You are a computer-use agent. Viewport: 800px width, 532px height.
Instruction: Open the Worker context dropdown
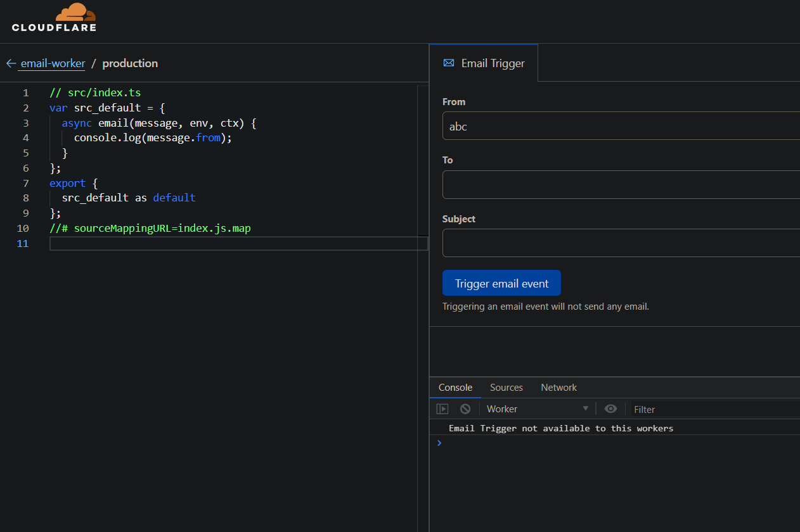coord(537,409)
